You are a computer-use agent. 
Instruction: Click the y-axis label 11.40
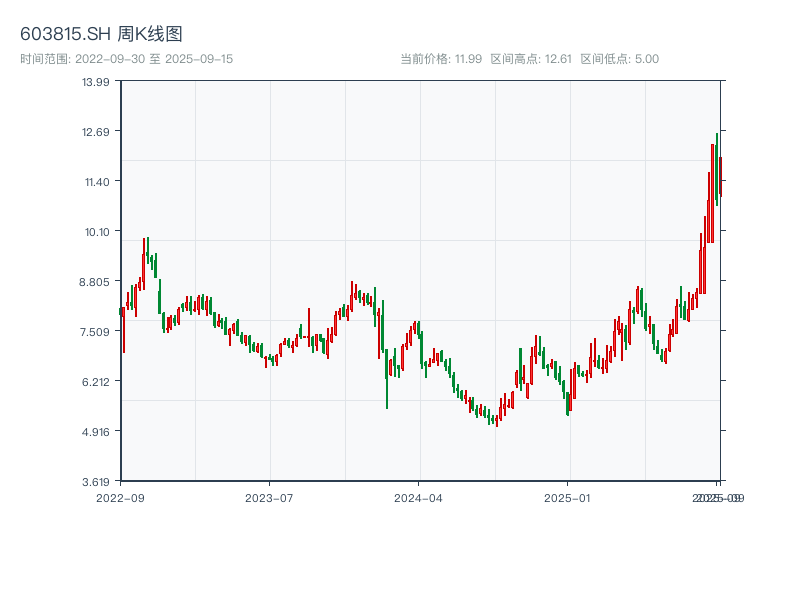tap(97, 182)
